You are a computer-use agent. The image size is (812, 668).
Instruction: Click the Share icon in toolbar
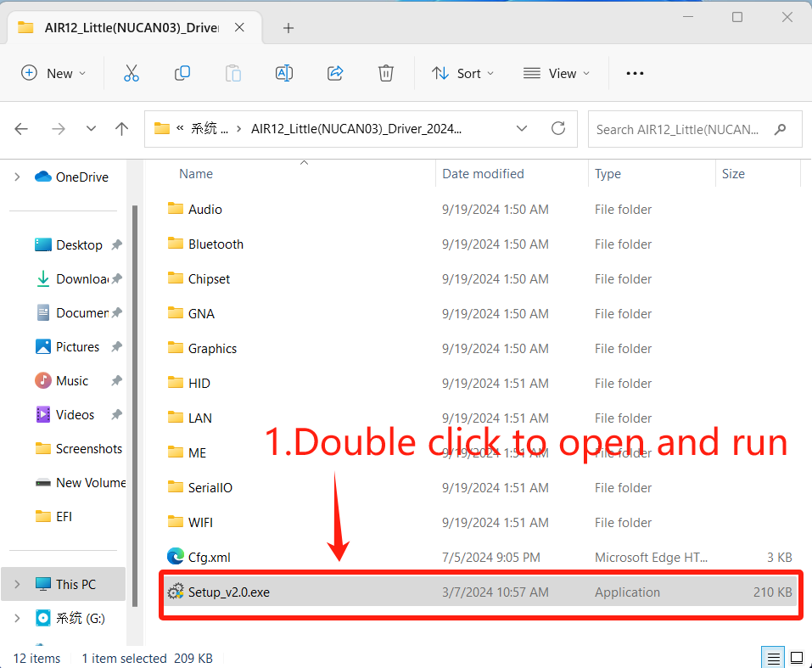click(x=335, y=73)
